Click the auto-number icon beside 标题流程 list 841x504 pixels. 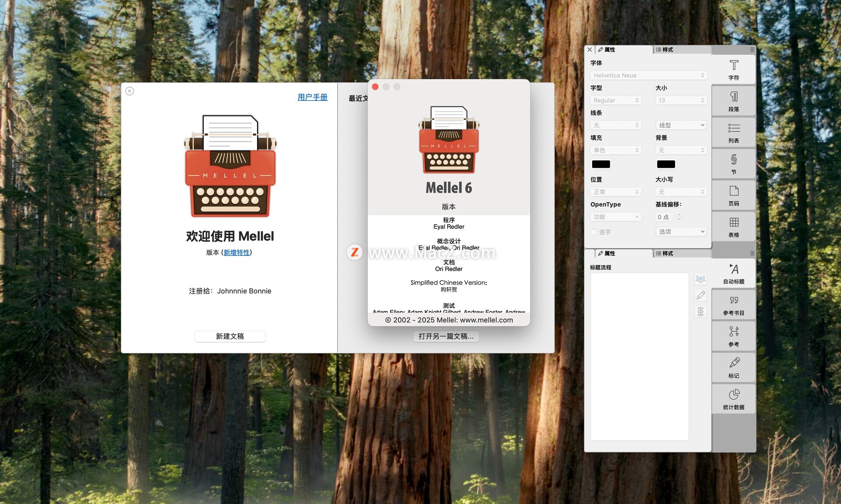pos(700,279)
